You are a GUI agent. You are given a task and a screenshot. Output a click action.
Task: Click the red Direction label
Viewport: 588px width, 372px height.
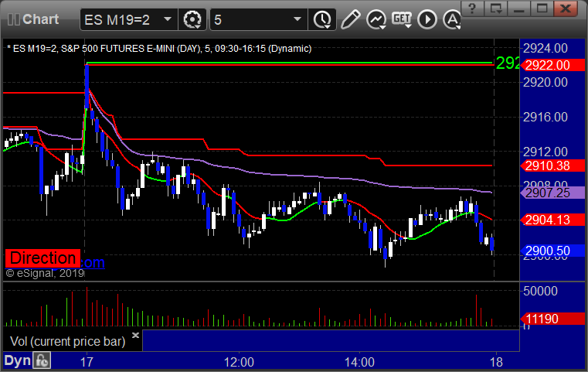click(42, 258)
